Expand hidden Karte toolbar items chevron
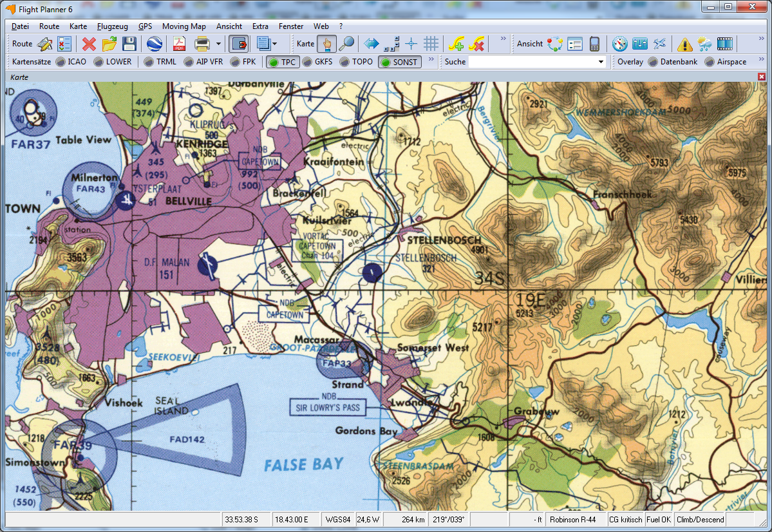 click(503, 39)
